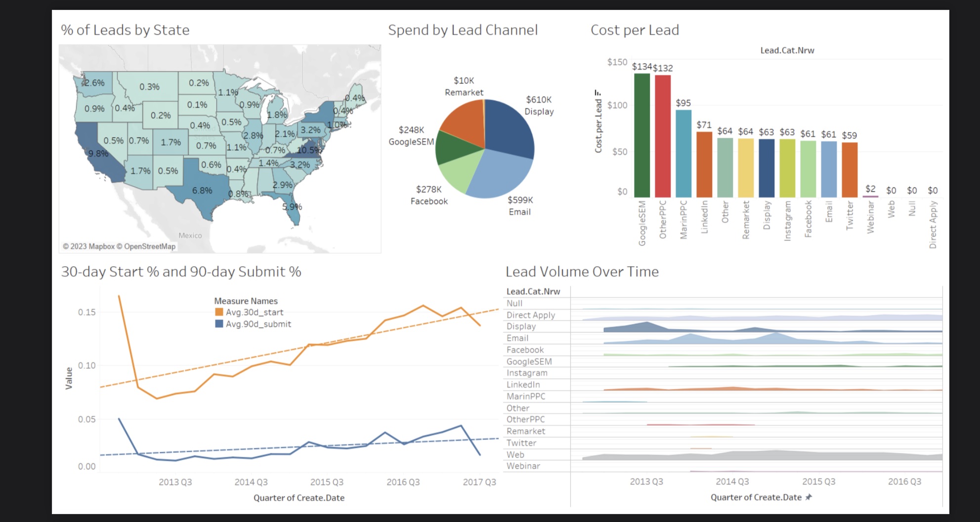Click the % of Leads by State title
This screenshot has width=980, height=522.
coord(125,30)
